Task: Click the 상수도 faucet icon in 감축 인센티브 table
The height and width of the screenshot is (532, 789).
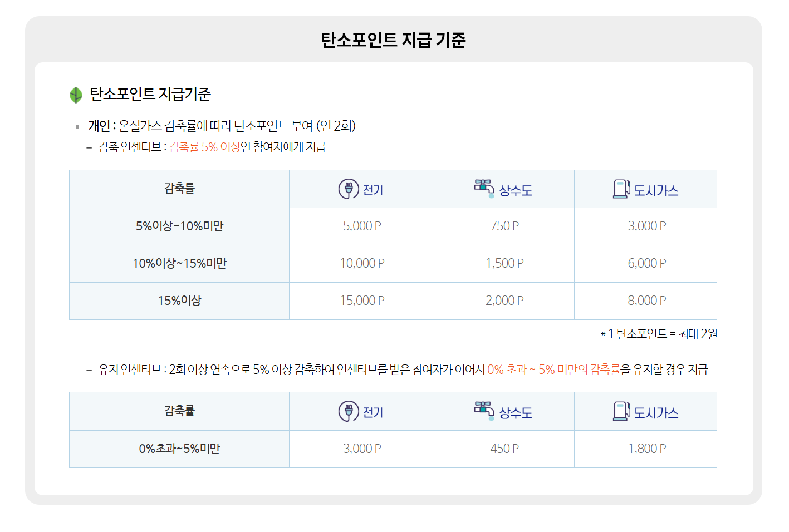Action: (x=484, y=189)
